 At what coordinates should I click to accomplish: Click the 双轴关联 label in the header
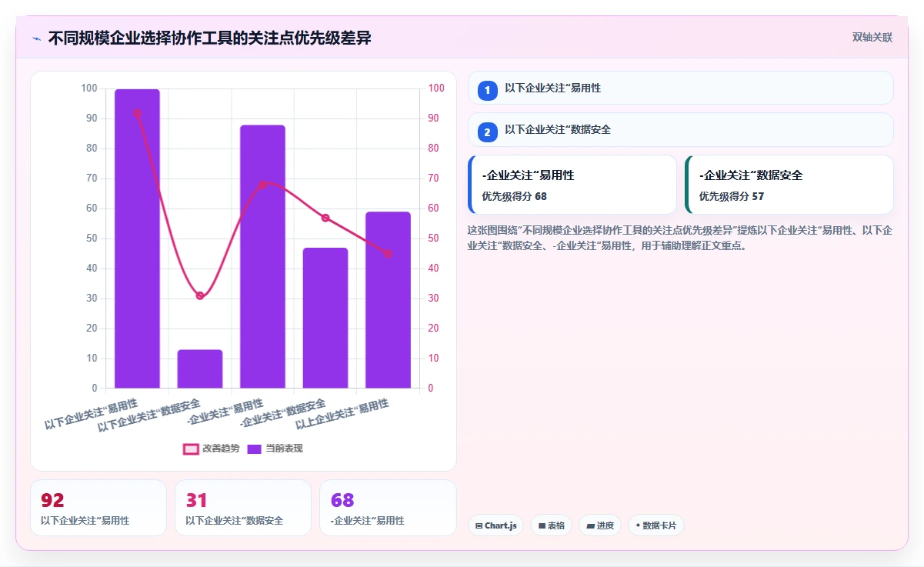click(x=872, y=37)
